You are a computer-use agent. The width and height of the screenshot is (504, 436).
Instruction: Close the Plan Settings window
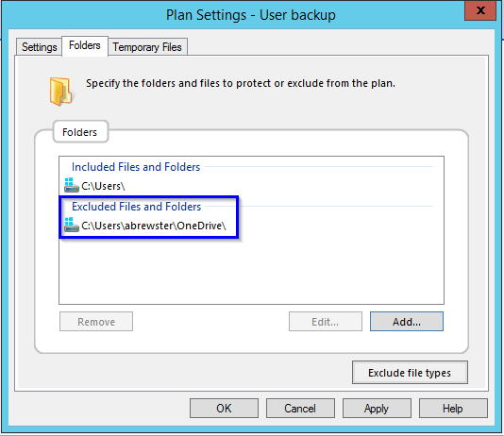point(480,10)
